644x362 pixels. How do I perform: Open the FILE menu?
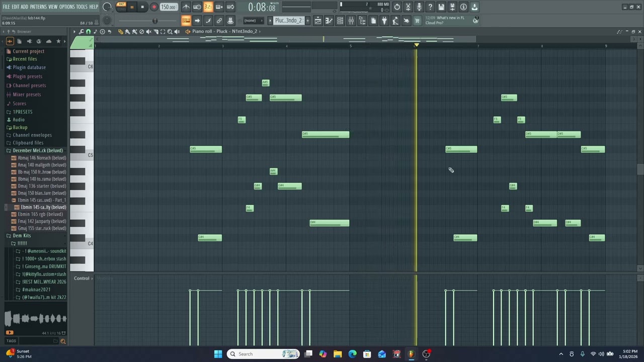click(x=7, y=7)
